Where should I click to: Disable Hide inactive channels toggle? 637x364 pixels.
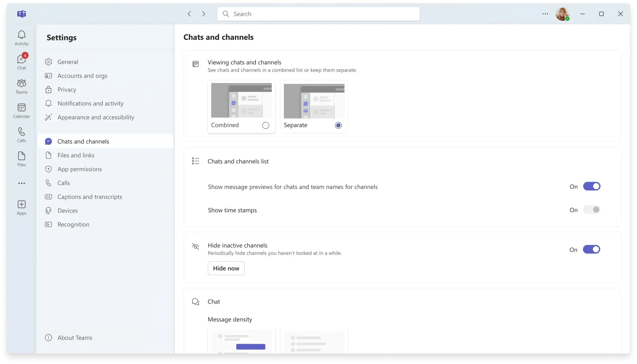click(592, 249)
